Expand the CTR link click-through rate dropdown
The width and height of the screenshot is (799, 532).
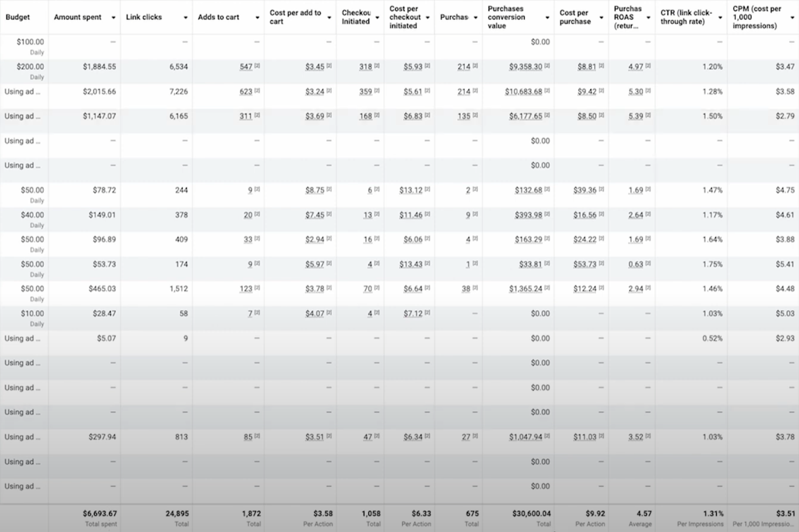(x=720, y=18)
